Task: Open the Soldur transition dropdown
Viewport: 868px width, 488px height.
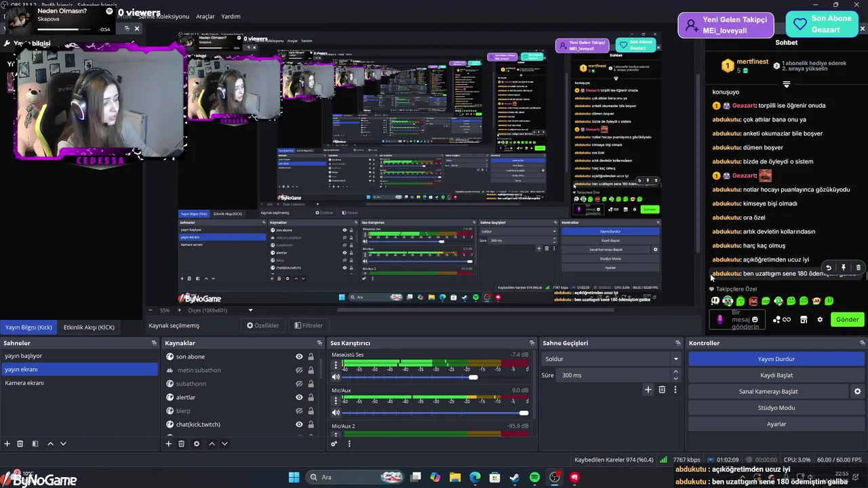Action: [x=612, y=359]
